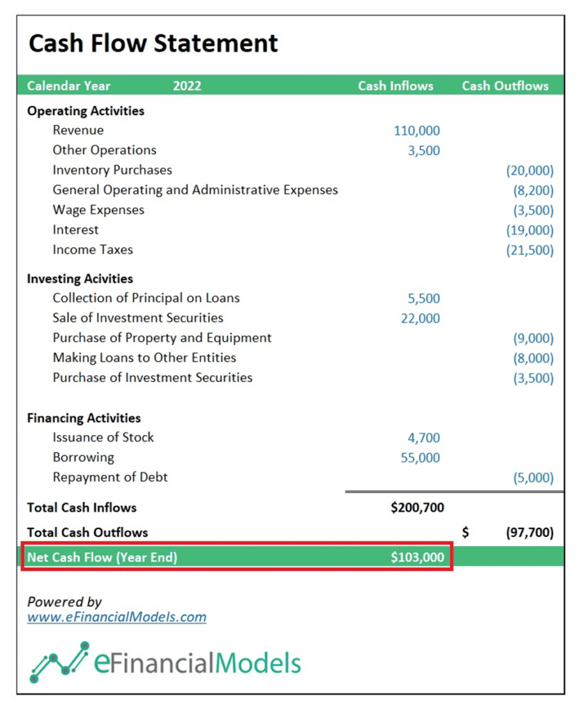Click the 110,000 revenue value
Viewport: 588px width, 714px height.
(416, 130)
